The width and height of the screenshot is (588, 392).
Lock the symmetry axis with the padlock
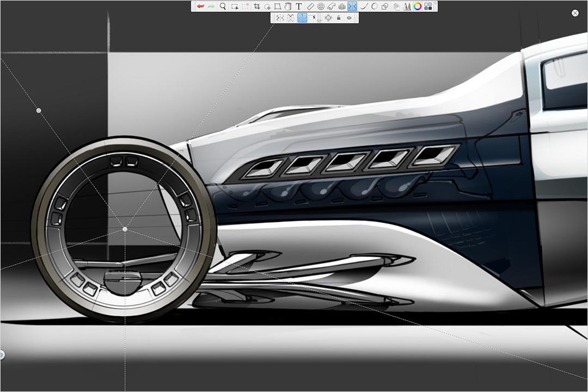[x=339, y=17]
